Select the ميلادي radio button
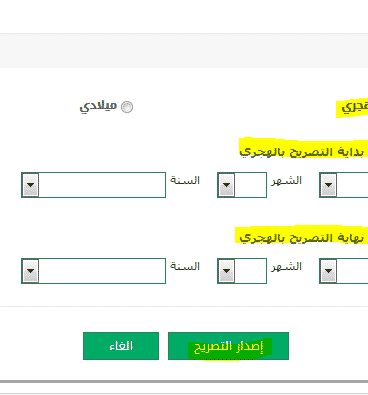Image resolution: width=368 pixels, height=395 pixels. click(x=127, y=107)
